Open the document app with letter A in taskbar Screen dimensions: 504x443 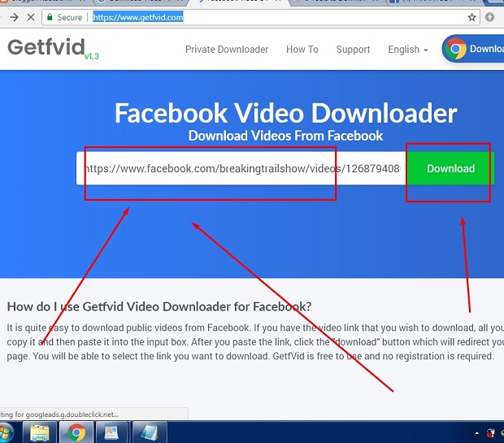point(111,432)
